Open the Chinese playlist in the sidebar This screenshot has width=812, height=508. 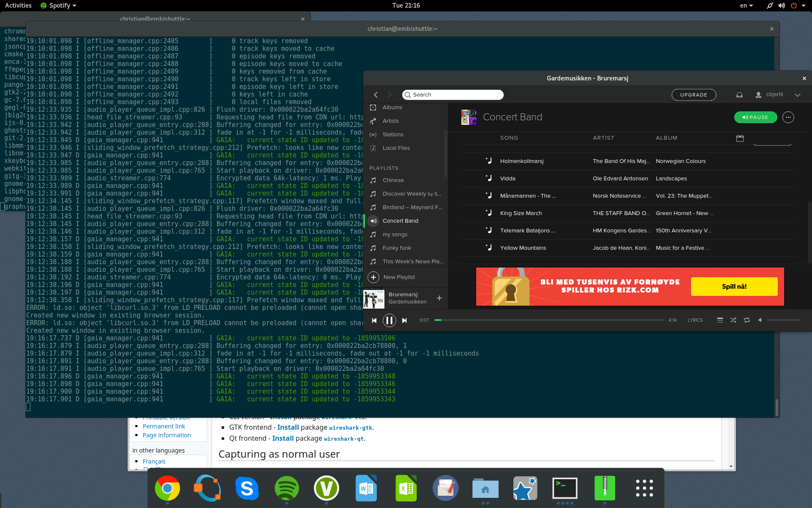393,180
